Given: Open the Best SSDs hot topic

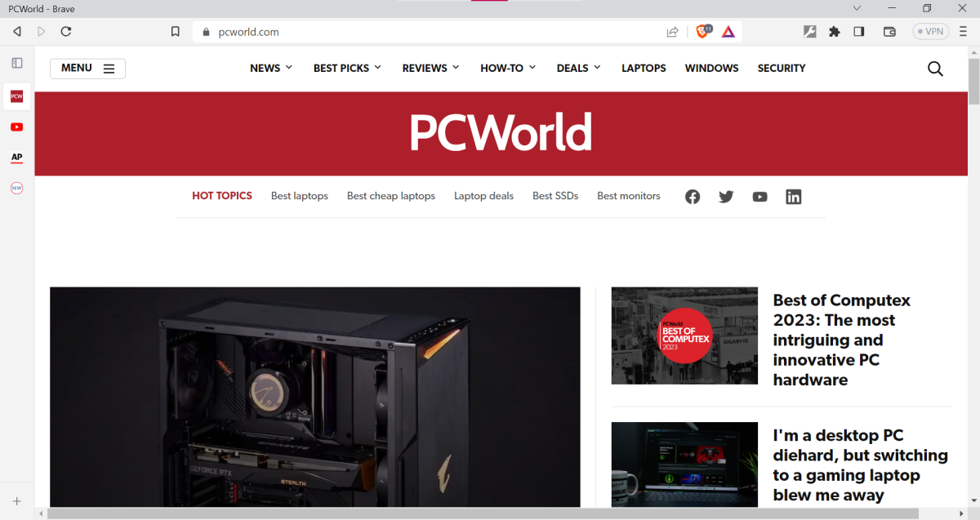Looking at the screenshot, I should click(555, 196).
